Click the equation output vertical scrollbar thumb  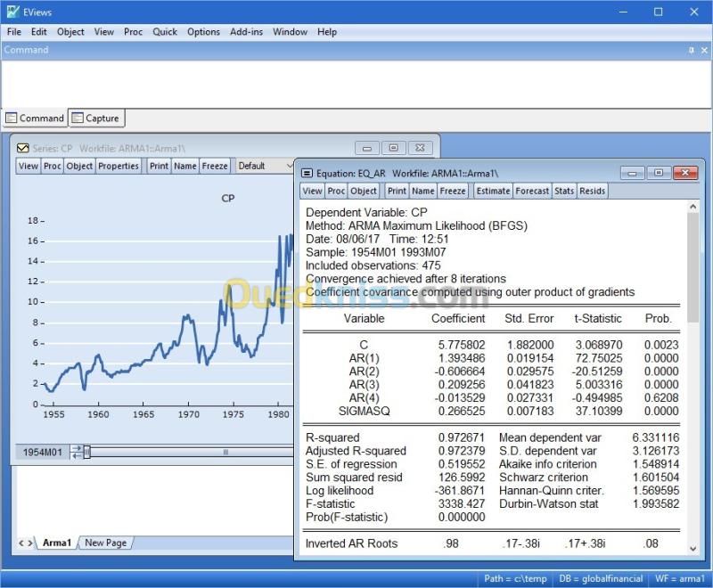pos(693,267)
